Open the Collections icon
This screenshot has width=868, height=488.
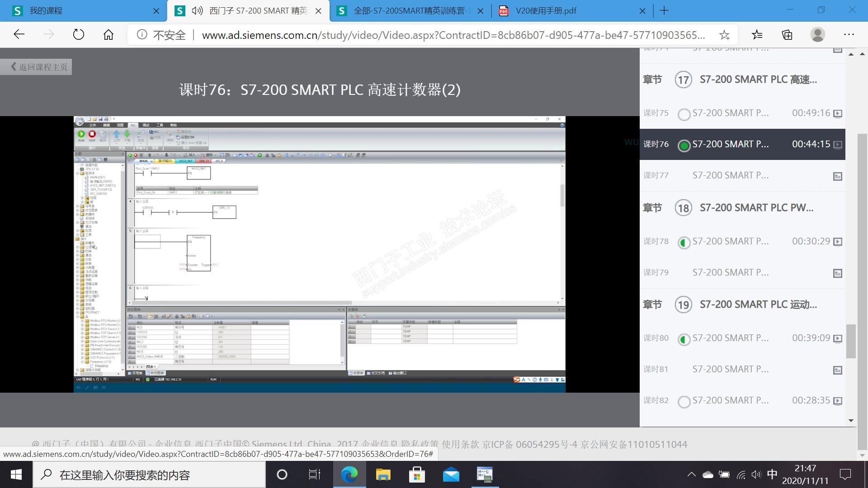coord(787,35)
